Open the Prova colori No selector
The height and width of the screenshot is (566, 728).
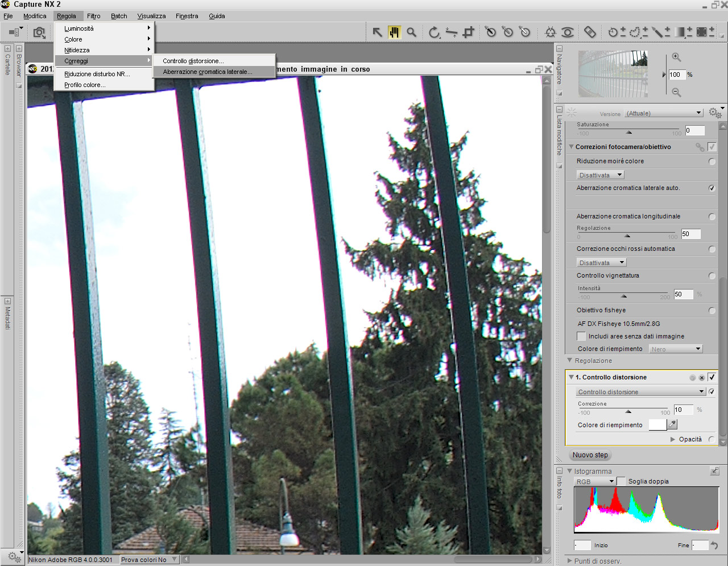[x=149, y=560]
